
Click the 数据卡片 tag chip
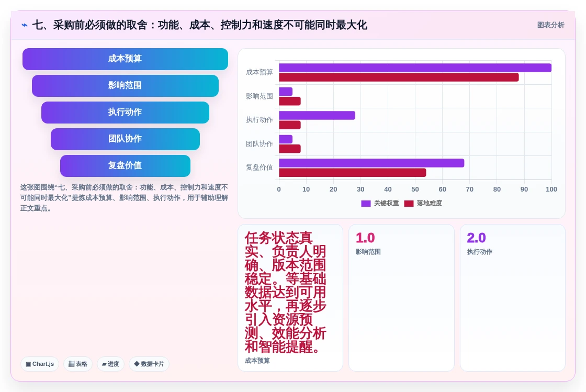point(149,364)
